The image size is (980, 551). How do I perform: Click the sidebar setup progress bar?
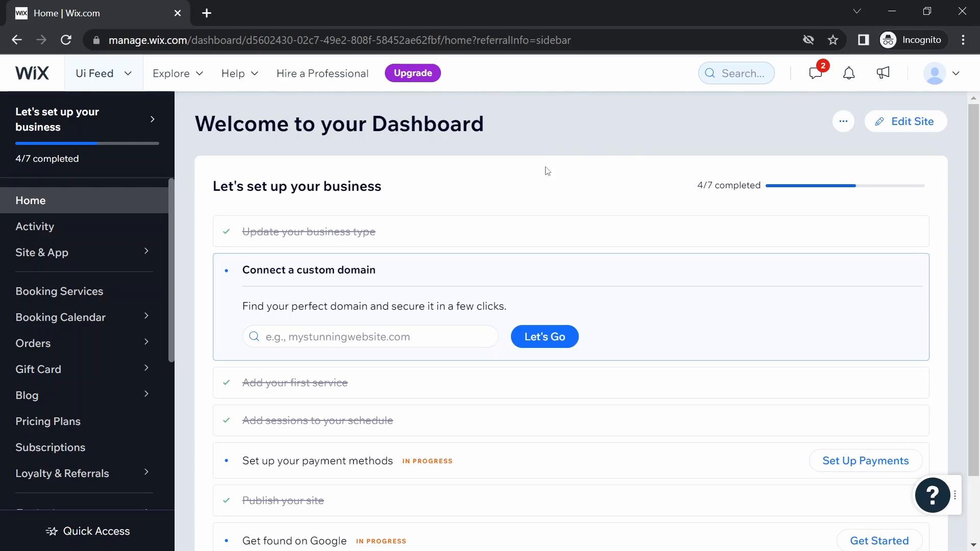87,143
